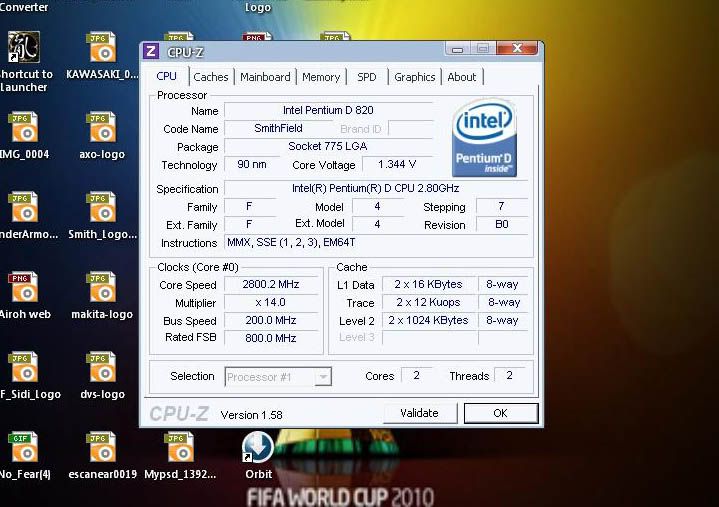This screenshot has height=507, width=719.
Task: Click the Level 2 2 x 1024 KBytes value
Action: [429, 320]
